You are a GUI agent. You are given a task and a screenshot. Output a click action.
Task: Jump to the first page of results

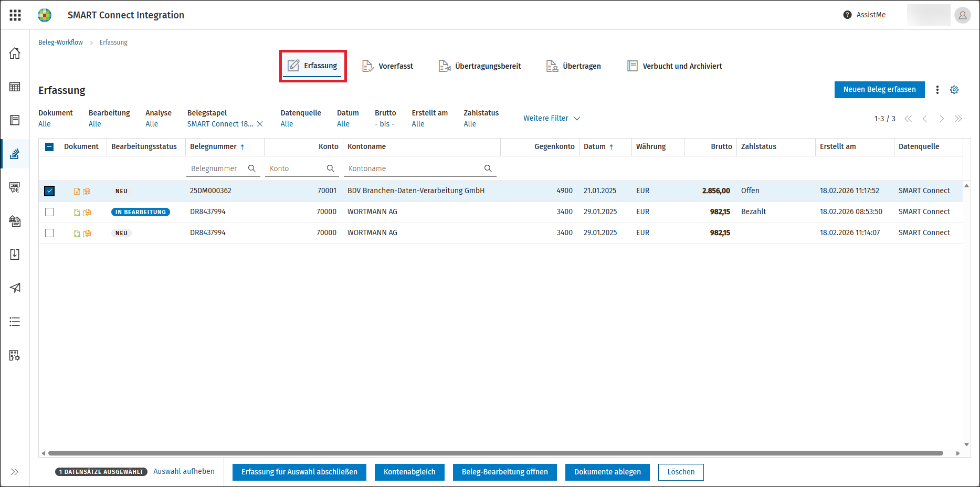908,119
